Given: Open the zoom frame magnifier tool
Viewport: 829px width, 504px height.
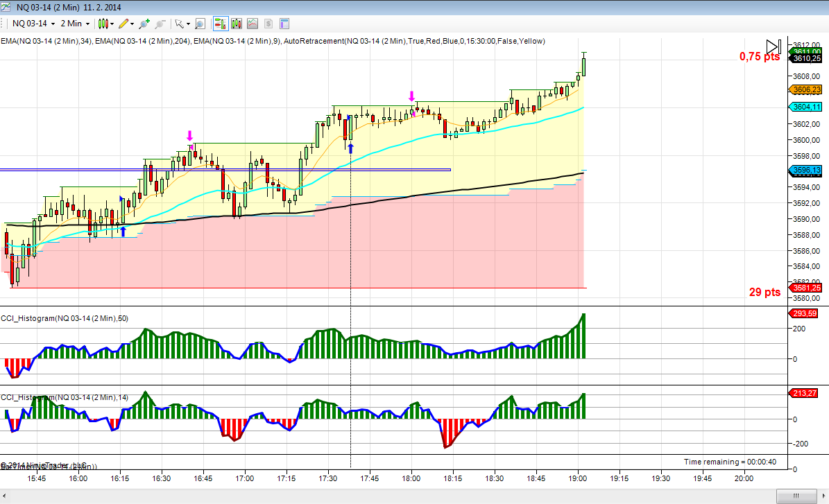Looking at the screenshot, I should (x=199, y=24).
